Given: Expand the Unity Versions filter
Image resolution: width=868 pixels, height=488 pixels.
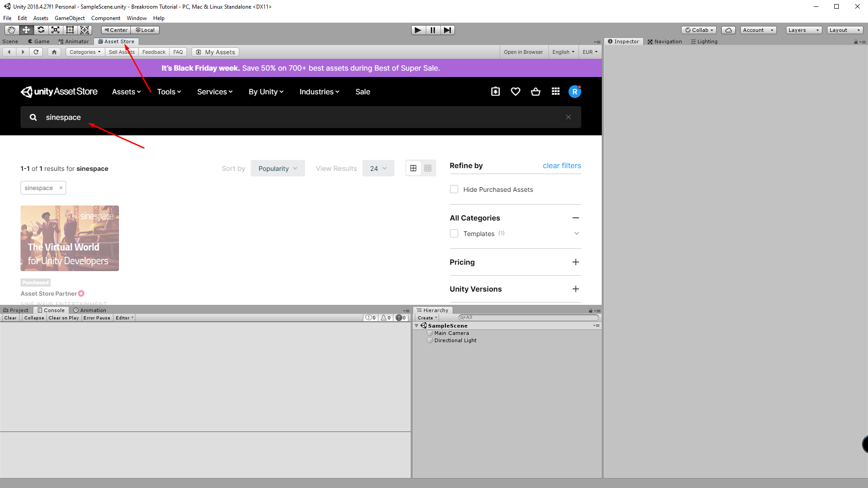Looking at the screenshot, I should click(576, 289).
